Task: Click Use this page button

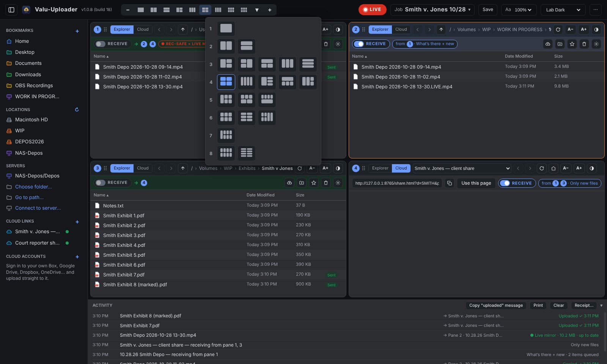Action: coord(476,183)
